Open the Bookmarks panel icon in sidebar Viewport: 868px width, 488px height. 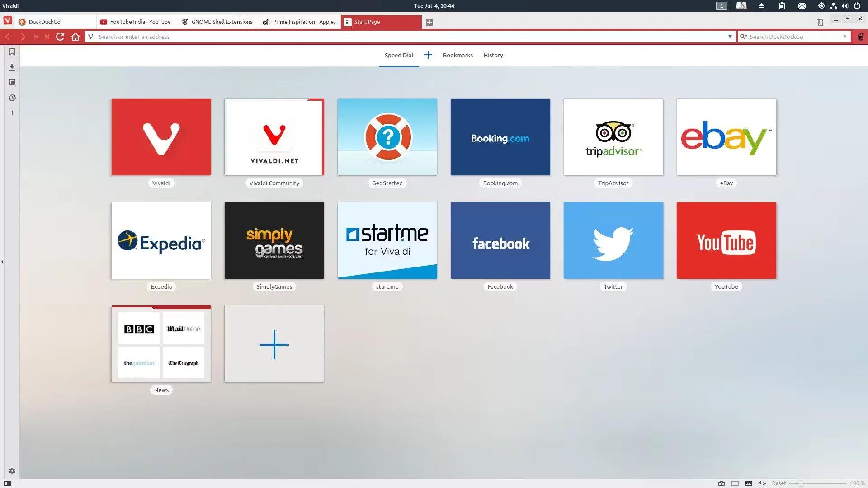pyautogui.click(x=12, y=52)
